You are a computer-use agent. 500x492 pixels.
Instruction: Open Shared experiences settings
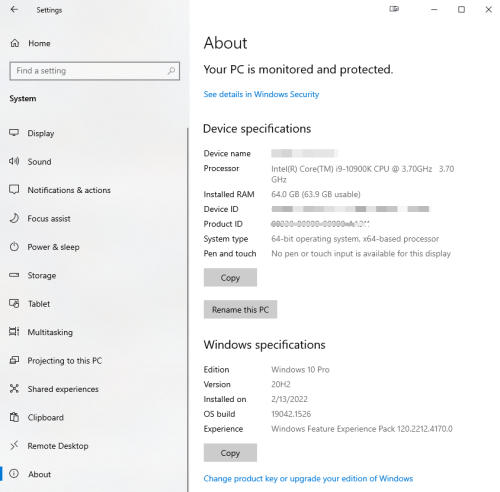[x=63, y=389]
